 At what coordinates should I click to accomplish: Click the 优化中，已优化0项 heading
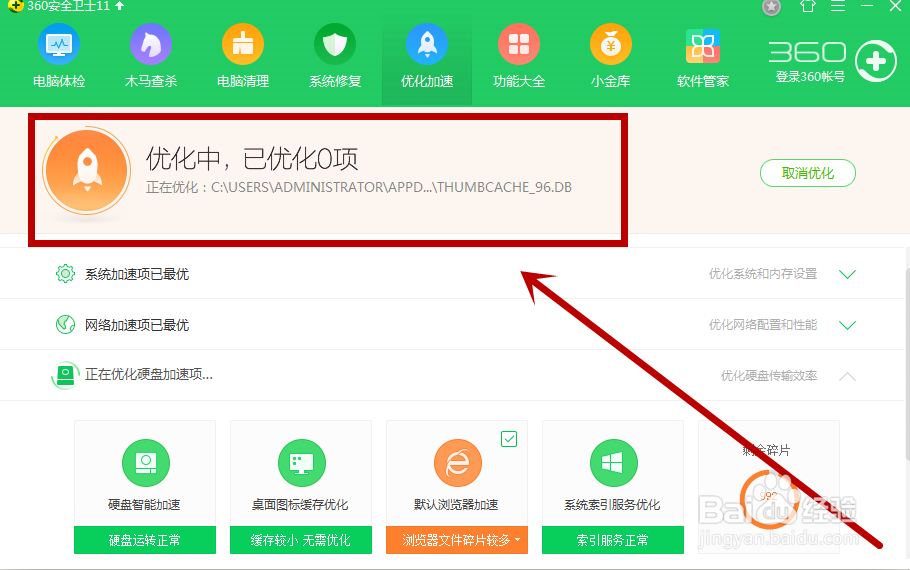(x=252, y=158)
